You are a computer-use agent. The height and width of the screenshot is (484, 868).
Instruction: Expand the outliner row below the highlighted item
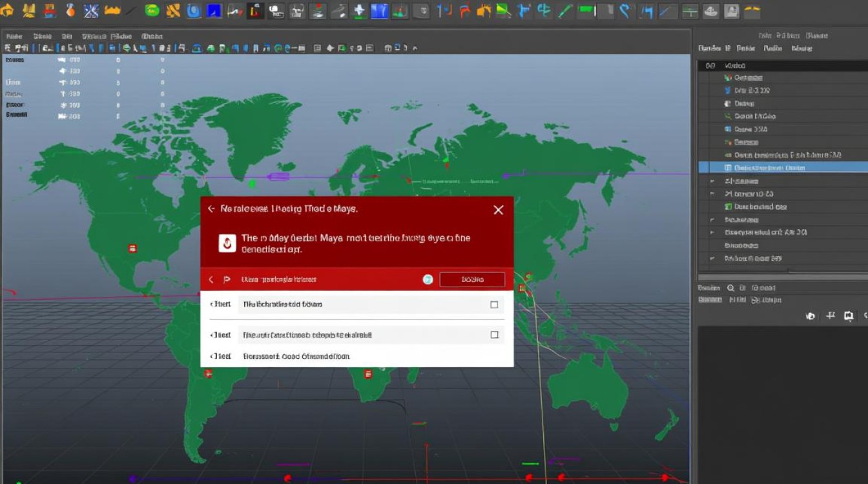pyautogui.click(x=712, y=181)
